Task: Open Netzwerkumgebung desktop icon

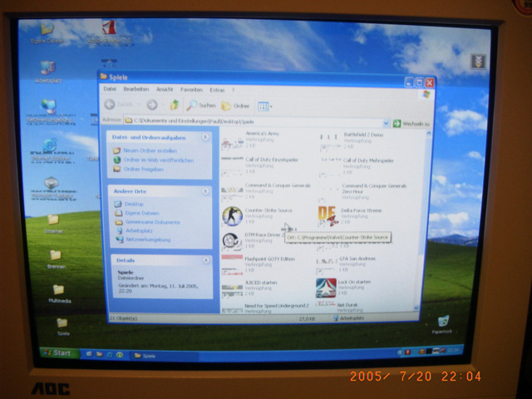Action: coord(50,111)
